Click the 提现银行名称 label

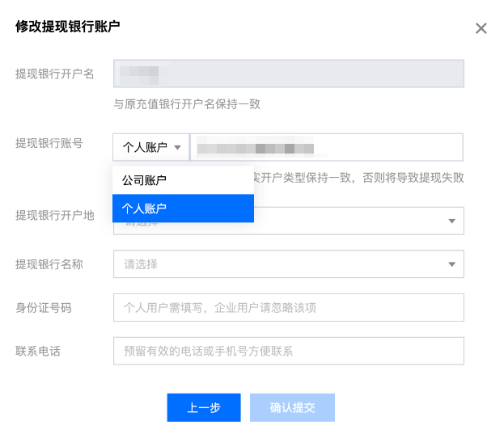[49, 263]
